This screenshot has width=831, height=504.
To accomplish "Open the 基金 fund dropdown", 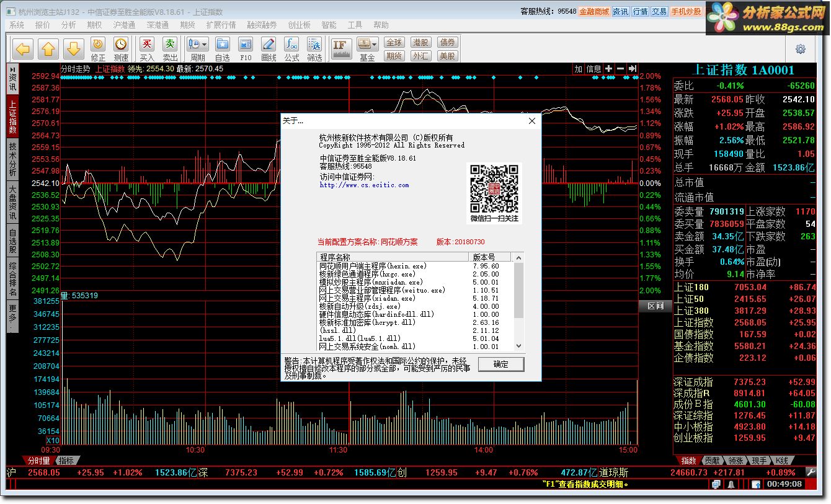I will pos(367,49).
